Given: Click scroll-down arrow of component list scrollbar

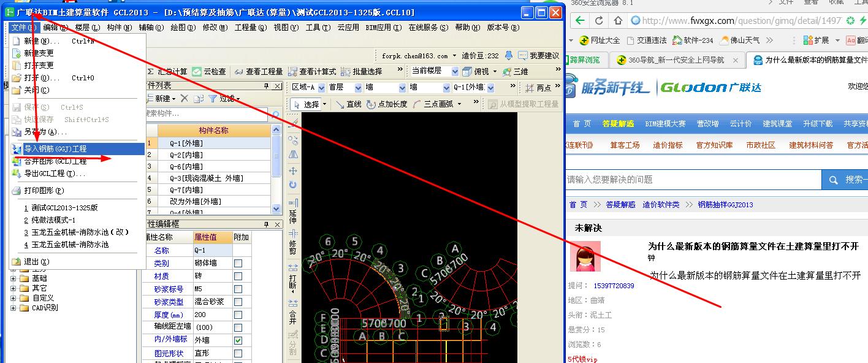Looking at the screenshot, I should click(x=276, y=209).
